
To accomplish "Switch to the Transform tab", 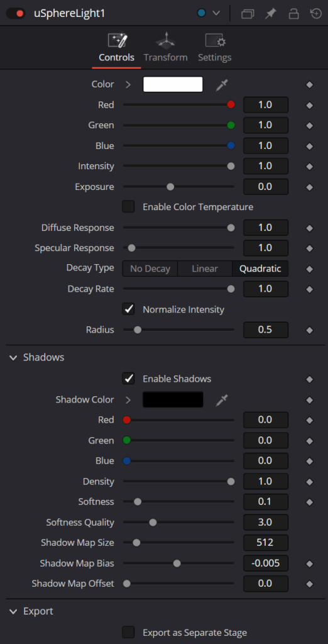I will 165,49.
